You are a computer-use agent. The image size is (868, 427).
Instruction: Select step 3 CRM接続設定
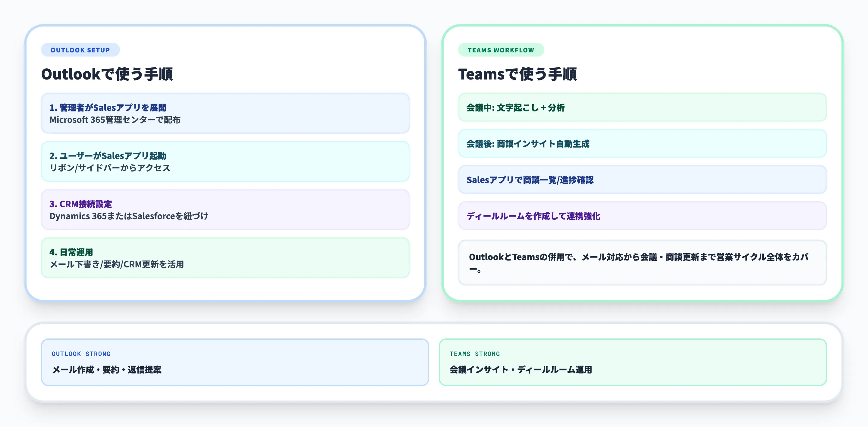point(81,204)
